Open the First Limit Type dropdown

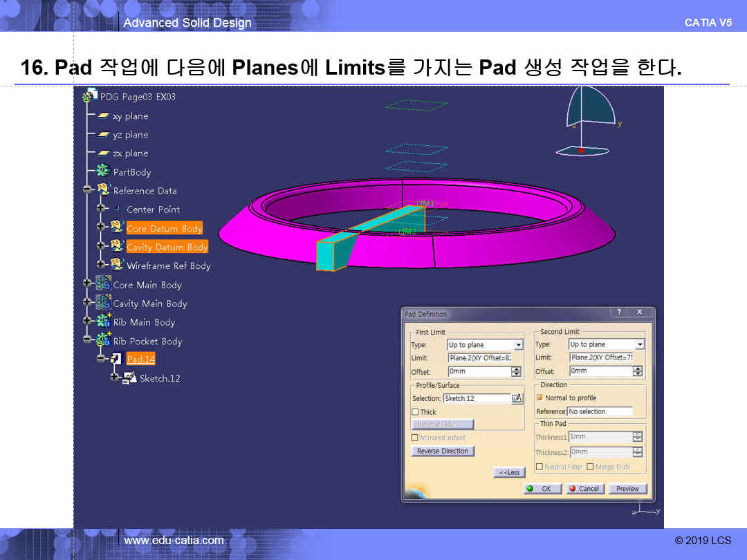point(518,345)
